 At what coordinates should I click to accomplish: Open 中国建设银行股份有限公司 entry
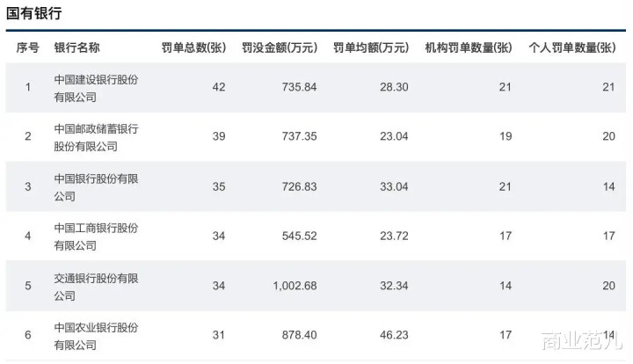click(x=96, y=88)
